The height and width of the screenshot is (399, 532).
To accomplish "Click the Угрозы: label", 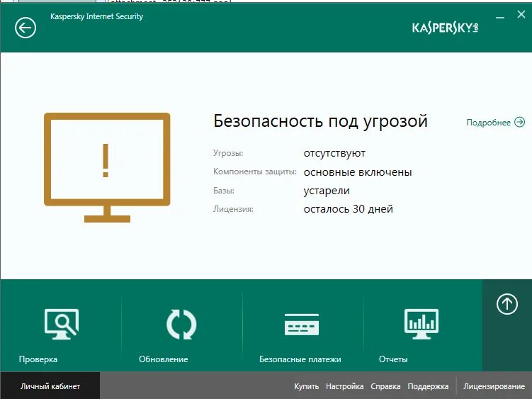I will [228, 154].
